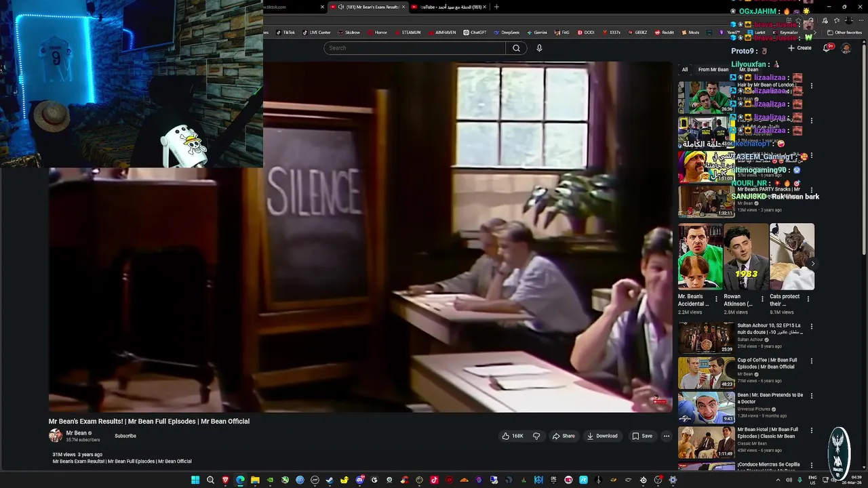Open the ChatGPT bookmark
This screenshot has width=868, height=488.
pyautogui.click(x=475, y=32)
